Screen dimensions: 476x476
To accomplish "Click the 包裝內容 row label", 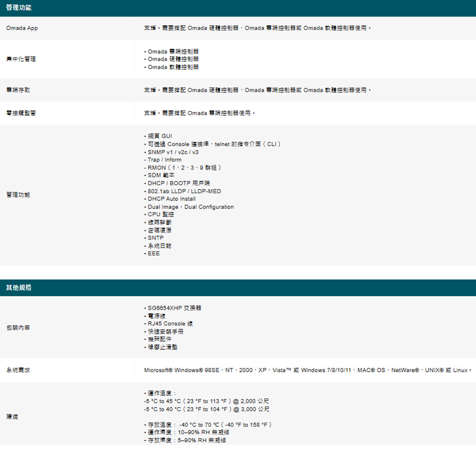I will (18, 327).
